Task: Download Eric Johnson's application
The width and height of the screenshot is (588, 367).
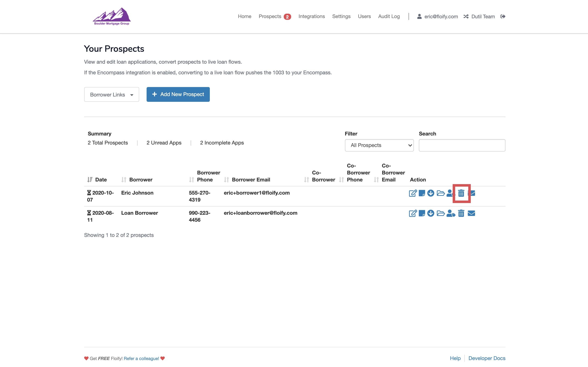Action: point(431,193)
